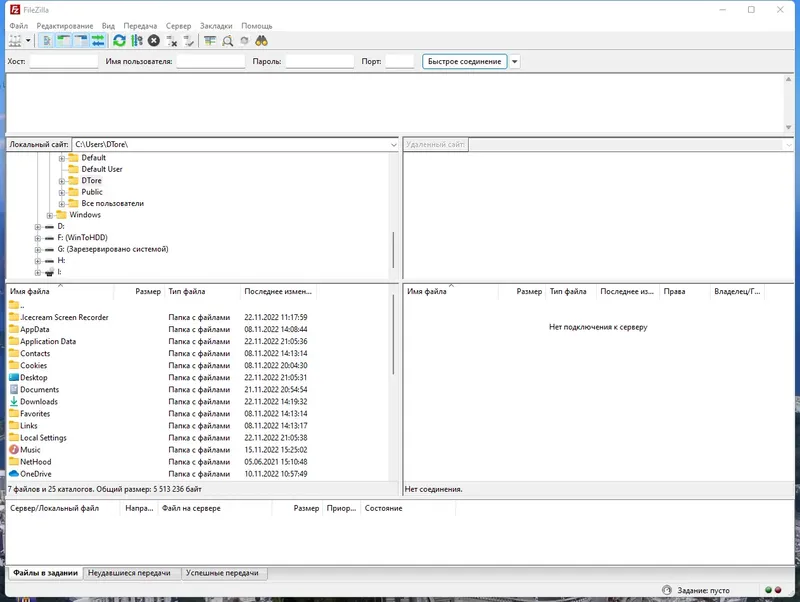Select the Downloads folder icon
This screenshot has width=800, height=602.
click(14, 402)
